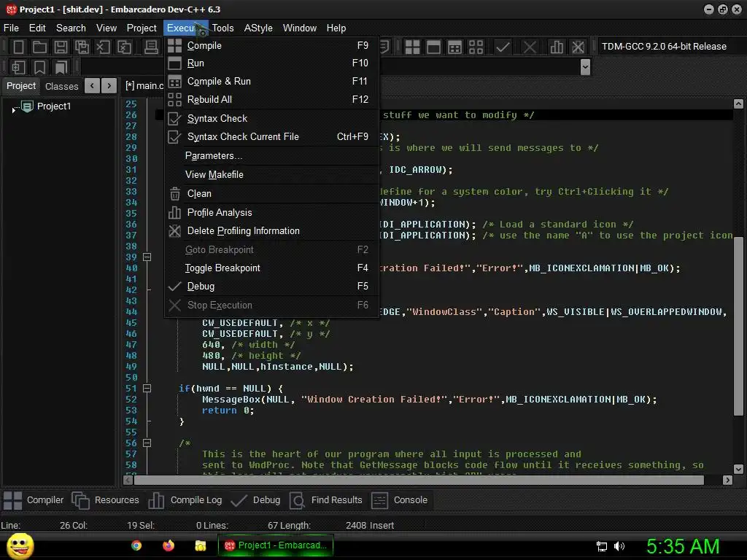Screen dimensions: 747x560
Task: Choose Profile Analysis menu entry
Action: (271, 212)
